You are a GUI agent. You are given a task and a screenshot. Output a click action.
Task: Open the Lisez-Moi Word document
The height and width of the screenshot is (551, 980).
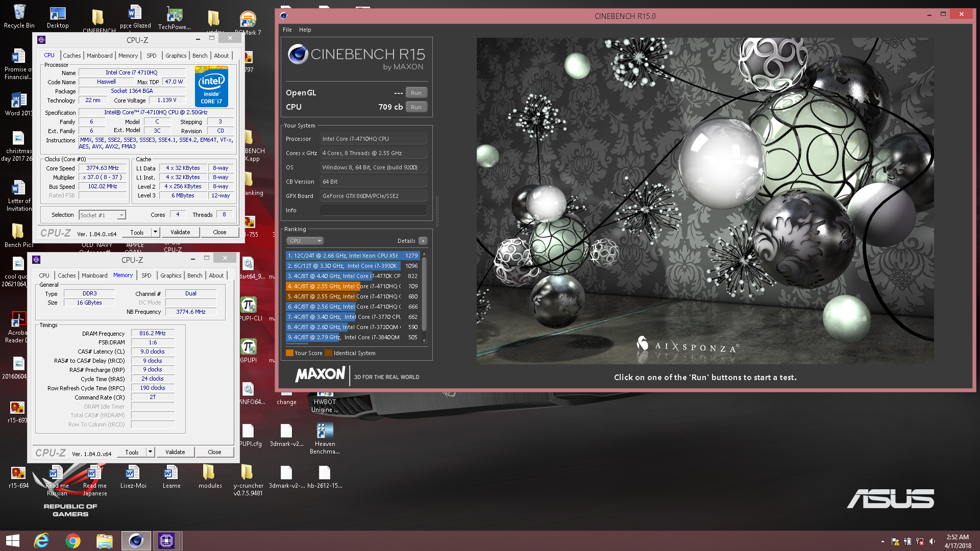click(133, 476)
